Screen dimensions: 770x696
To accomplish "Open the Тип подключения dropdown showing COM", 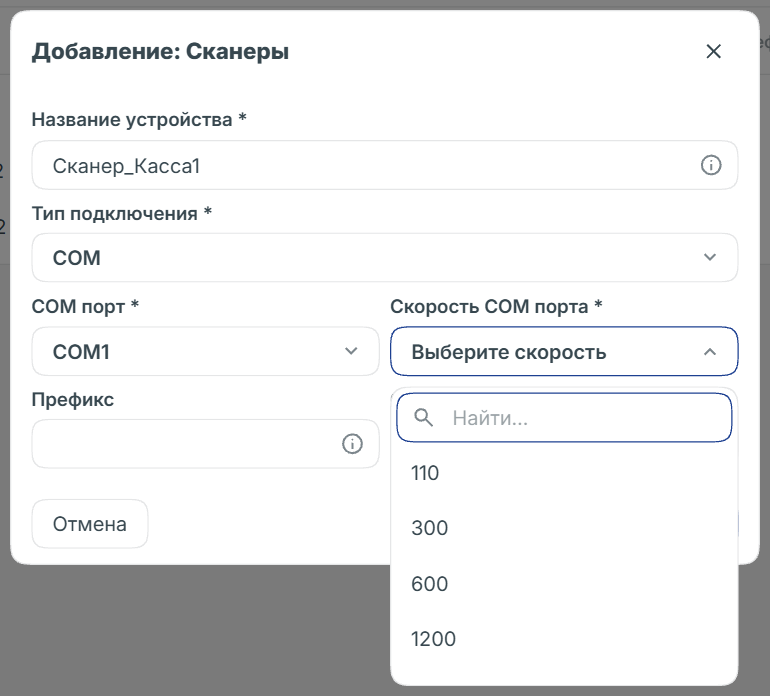I will pos(385,257).
